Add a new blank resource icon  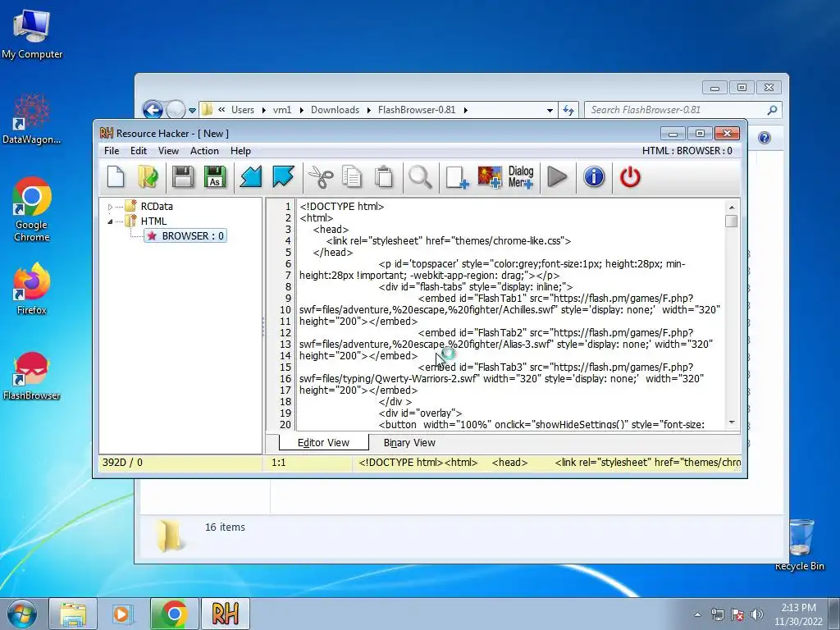457,177
